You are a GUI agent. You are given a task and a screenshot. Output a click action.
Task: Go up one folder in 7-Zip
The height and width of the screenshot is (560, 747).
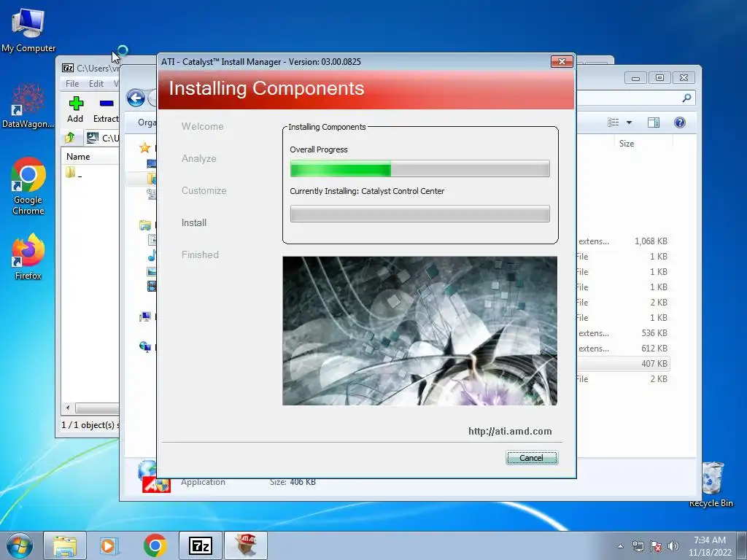[71, 138]
